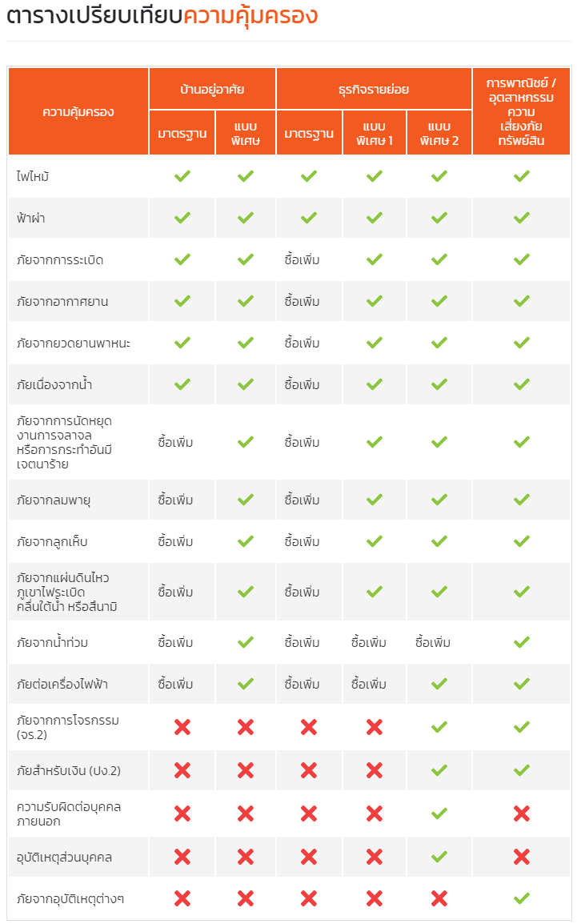Click red X for ภัยจากการโจรกรรม under บ้านอยู่อาศัย มาตรฐาน

pyautogui.click(x=182, y=727)
